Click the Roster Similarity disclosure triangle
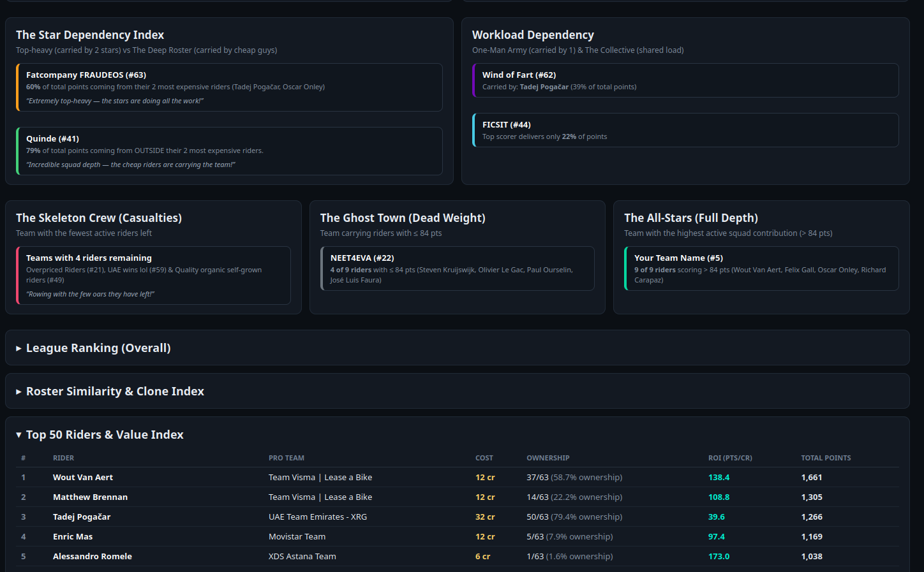924x572 pixels. point(19,392)
